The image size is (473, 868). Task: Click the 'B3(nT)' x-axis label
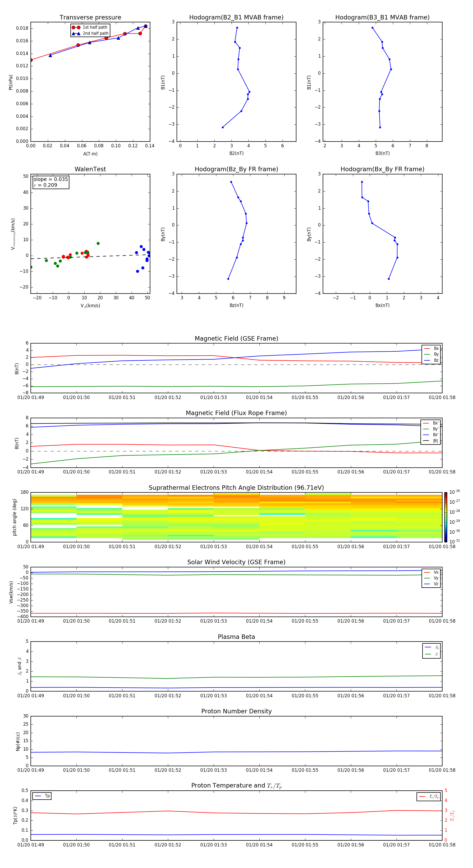[x=382, y=153]
